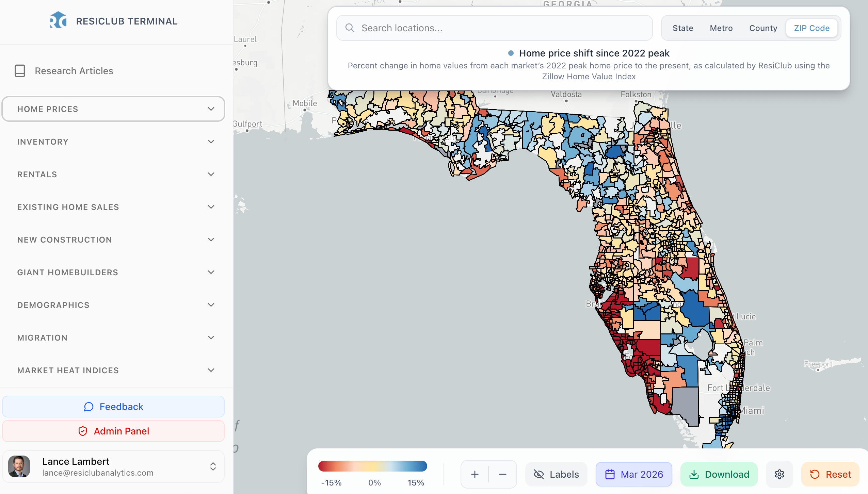Screen dimensions: 868x494
Task: Open the Home Prices menu
Action: pyautogui.click(x=113, y=109)
